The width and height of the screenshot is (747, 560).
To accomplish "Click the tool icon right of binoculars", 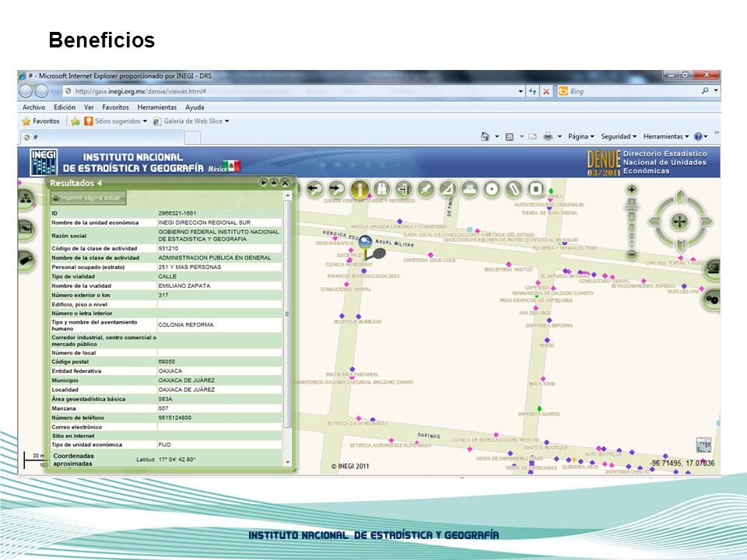I will pos(404,189).
